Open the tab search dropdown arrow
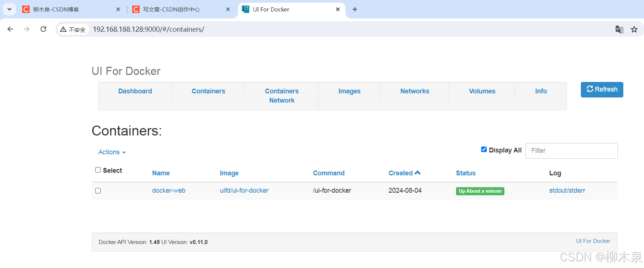644x268 pixels. [x=9, y=9]
